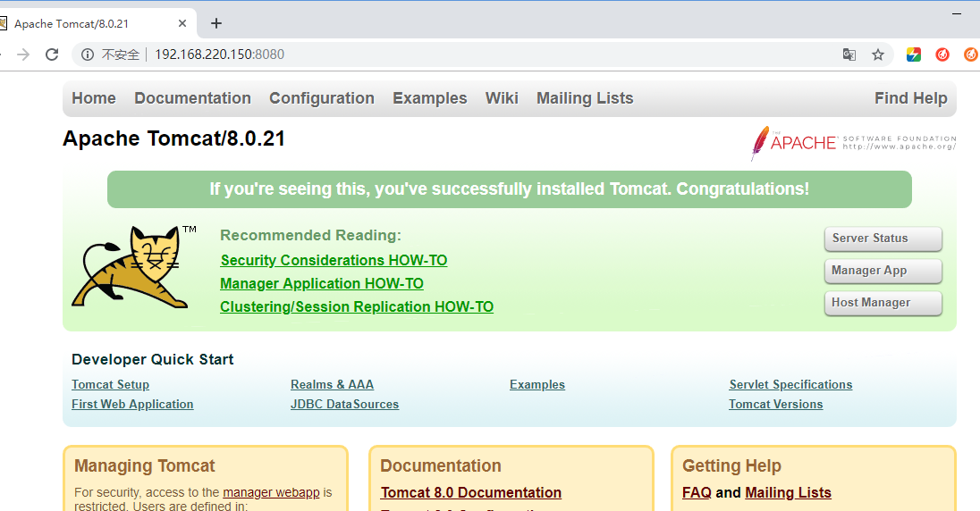Click the site info icon in address bar
Image resolution: width=980 pixels, height=511 pixels.
coord(88,55)
